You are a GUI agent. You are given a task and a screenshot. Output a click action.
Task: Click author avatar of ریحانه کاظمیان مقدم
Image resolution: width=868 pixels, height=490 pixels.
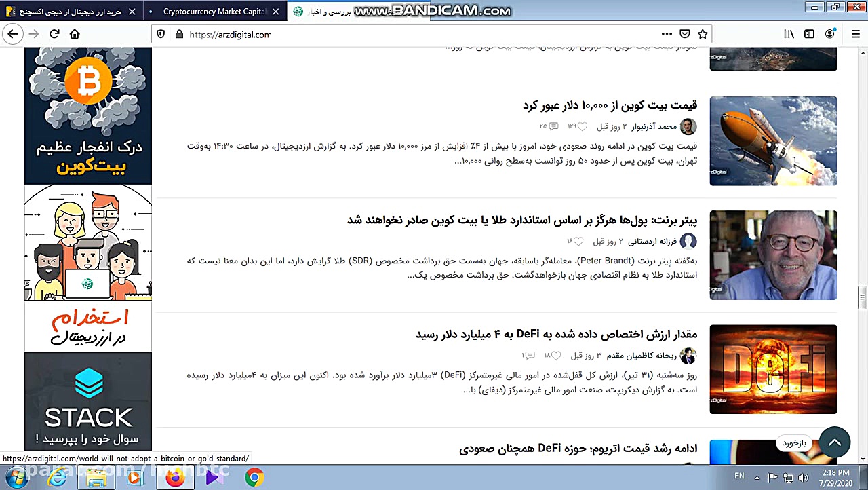point(688,356)
